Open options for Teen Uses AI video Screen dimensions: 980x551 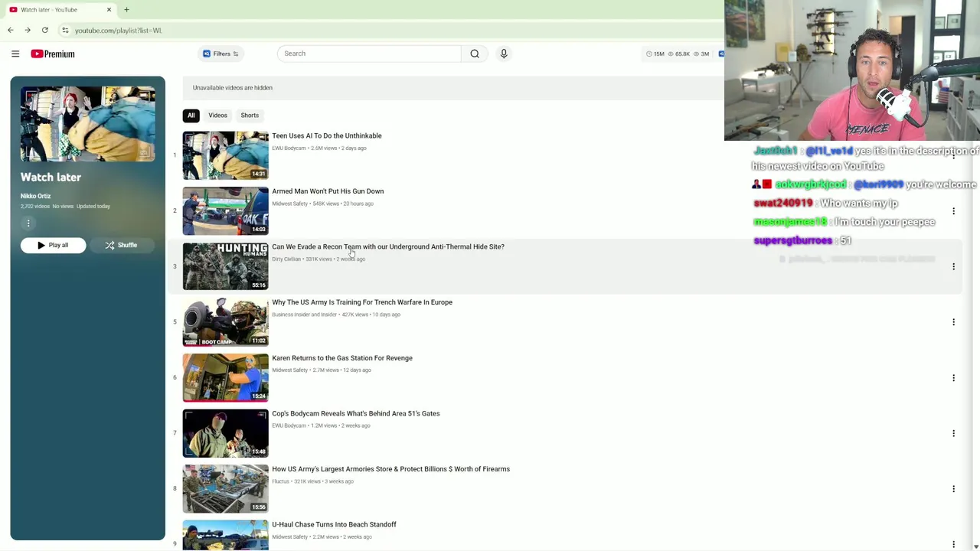[x=953, y=155]
